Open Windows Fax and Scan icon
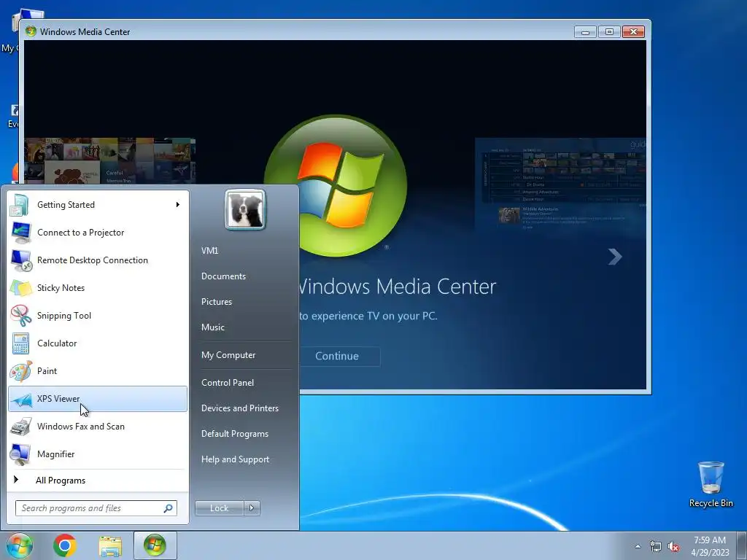 20,426
